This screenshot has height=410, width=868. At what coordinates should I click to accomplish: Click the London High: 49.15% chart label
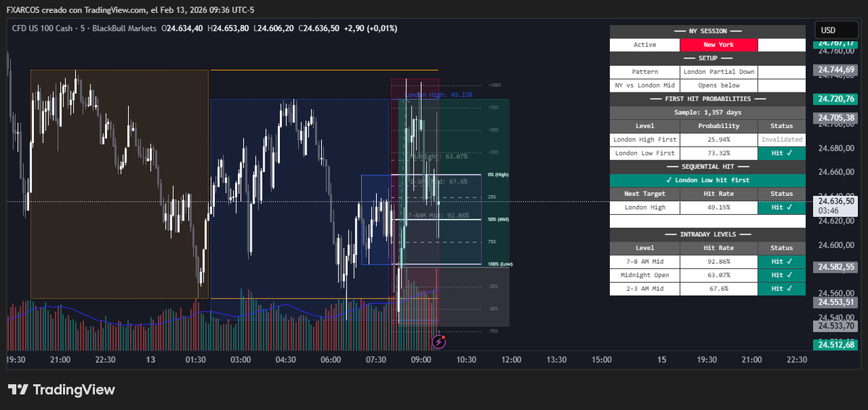438,95
